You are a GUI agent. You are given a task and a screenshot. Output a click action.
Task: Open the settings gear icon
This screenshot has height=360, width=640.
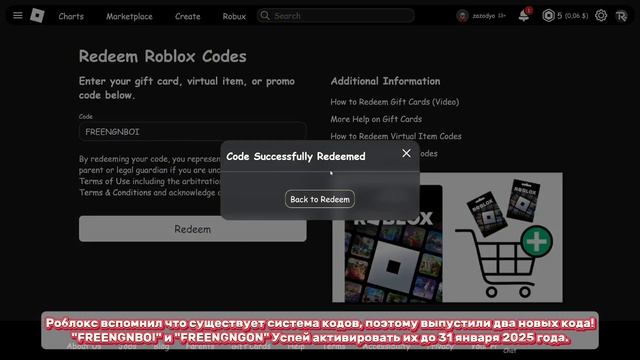point(601,16)
